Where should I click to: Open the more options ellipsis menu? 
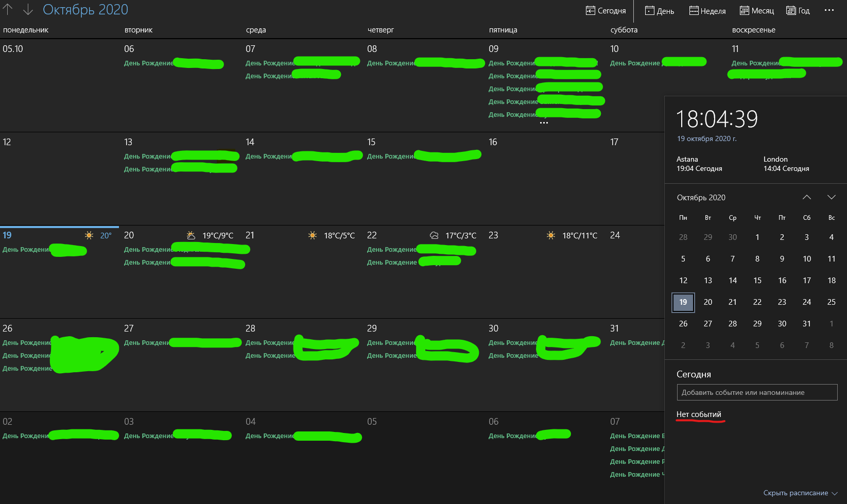(829, 10)
